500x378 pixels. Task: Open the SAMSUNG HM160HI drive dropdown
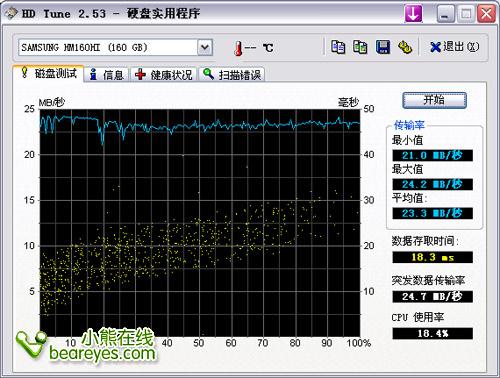pos(115,48)
